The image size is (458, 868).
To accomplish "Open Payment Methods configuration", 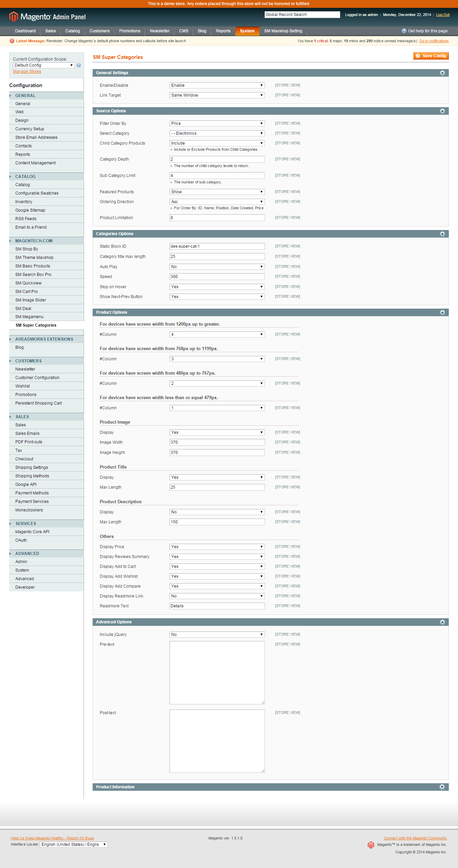I will coord(46,493).
